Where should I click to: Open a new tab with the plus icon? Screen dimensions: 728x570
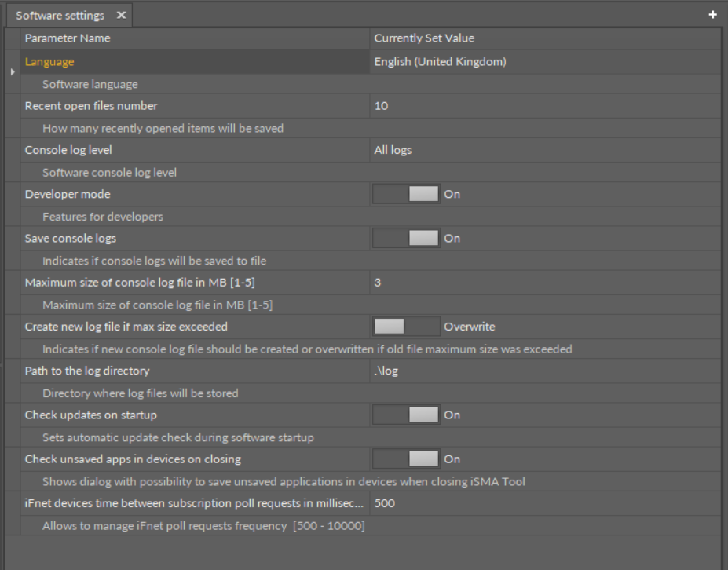coord(712,14)
